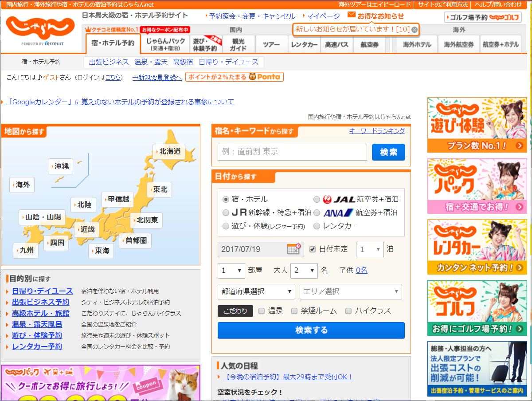The image size is (532, 401).
Task: Expand the エリア選択 dropdown
Action: click(x=351, y=291)
